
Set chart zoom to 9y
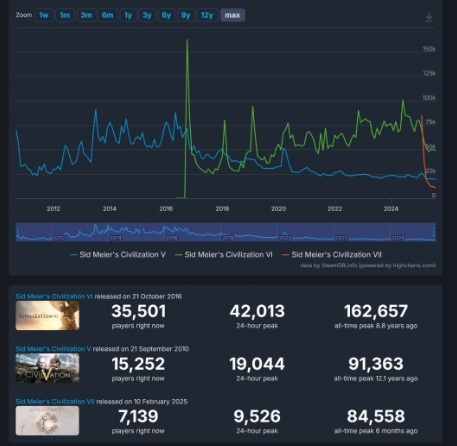click(x=186, y=15)
